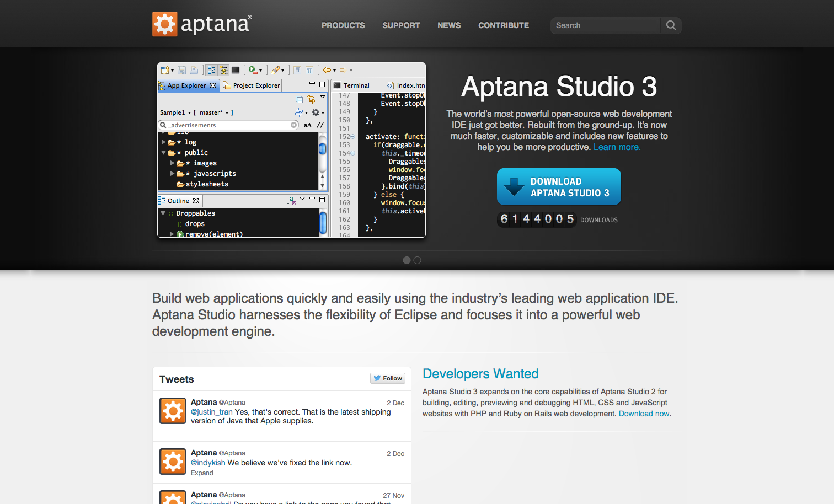
Task: Click the Outline sort alphabetically icon
Action: coord(291,201)
